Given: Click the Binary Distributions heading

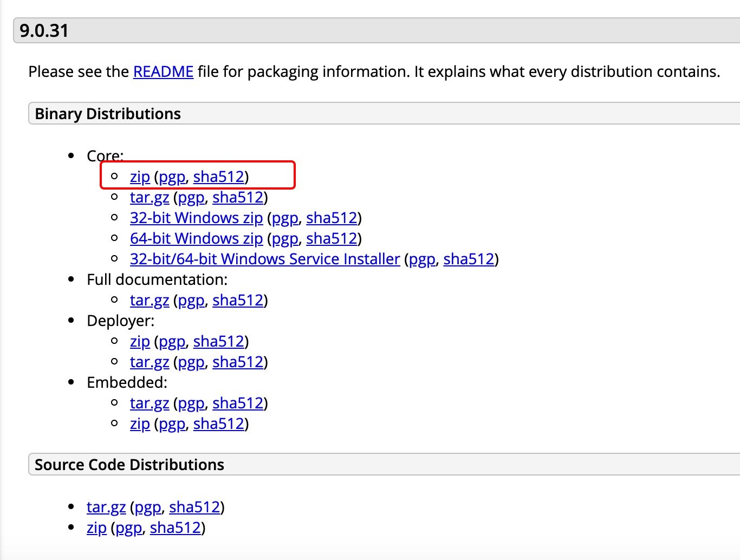Looking at the screenshot, I should [x=108, y=114].
